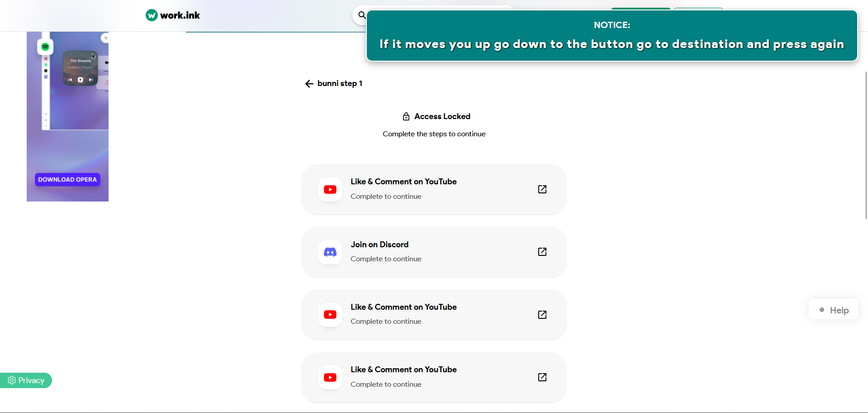The image size is (868, 413).
Task: Open the Privacy settings button
Action: pyautogui.click(x=26, y=380)
